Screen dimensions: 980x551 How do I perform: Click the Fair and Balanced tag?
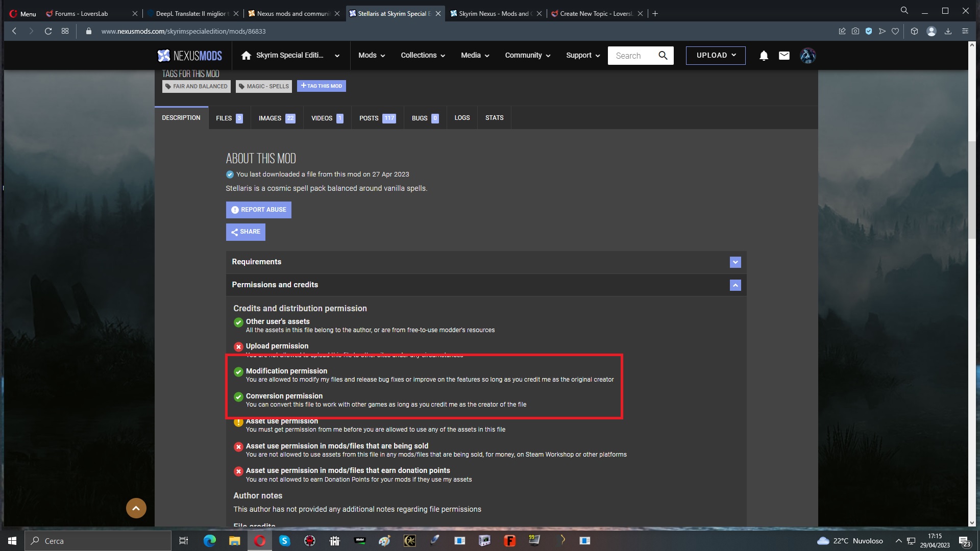click(197, 87)
